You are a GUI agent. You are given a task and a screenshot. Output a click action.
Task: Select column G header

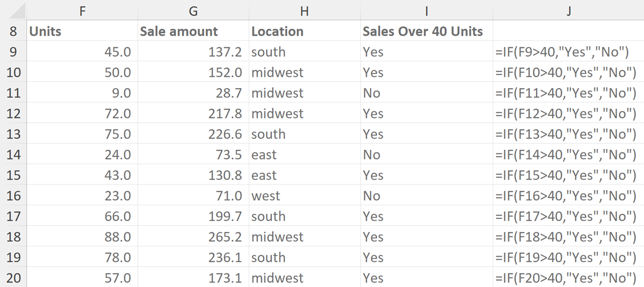(193, 11)
